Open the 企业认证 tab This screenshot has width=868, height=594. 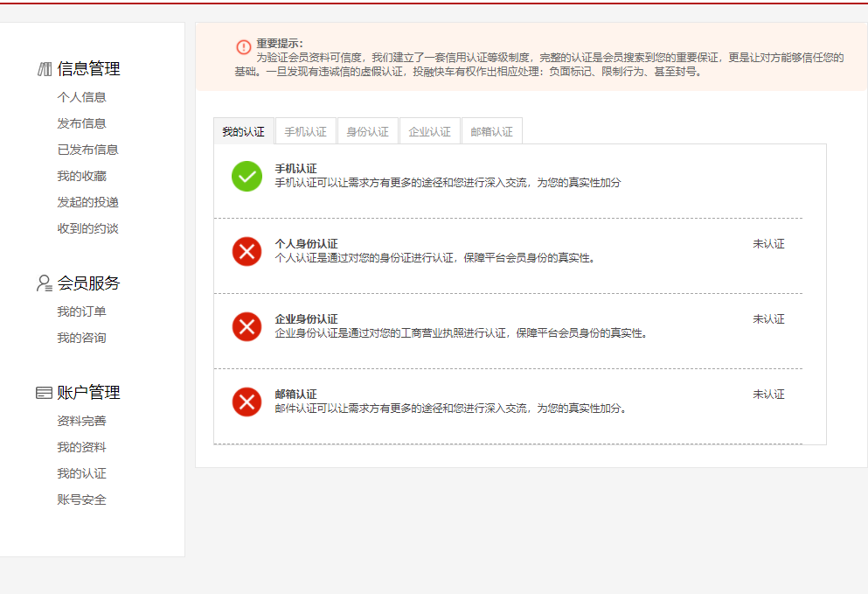(429, 129)
